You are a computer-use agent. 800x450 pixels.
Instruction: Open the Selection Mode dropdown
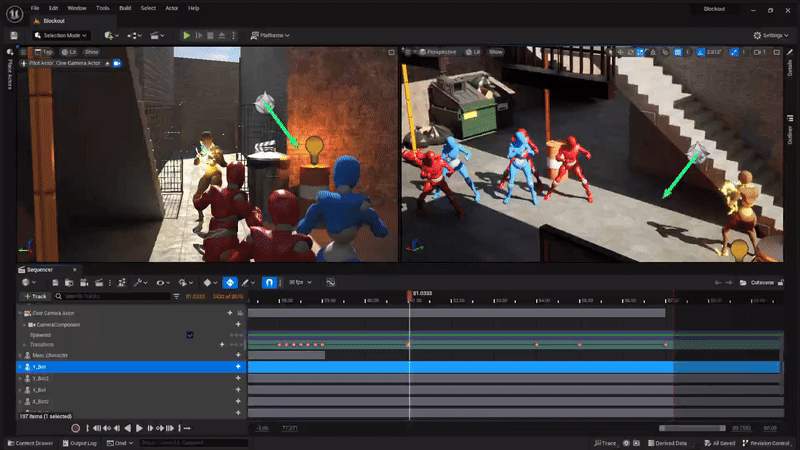(x=62, y=35)
